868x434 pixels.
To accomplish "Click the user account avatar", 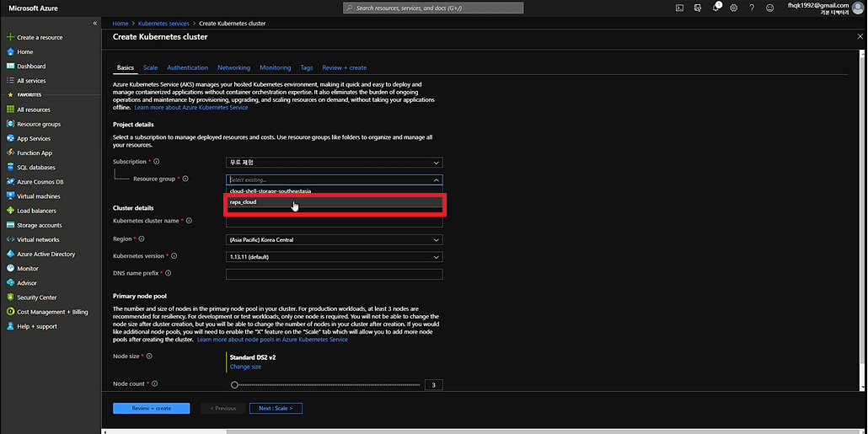I will (858, 8).
